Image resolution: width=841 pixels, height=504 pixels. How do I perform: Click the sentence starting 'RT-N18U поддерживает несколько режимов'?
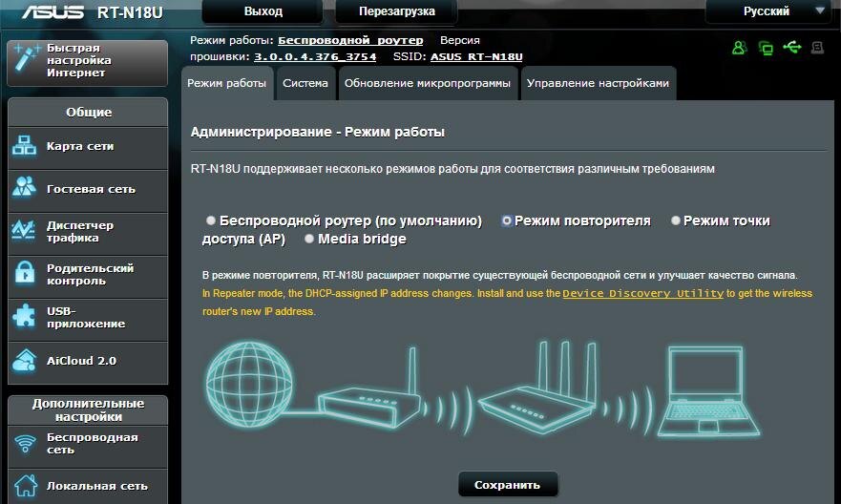[452, 169]
